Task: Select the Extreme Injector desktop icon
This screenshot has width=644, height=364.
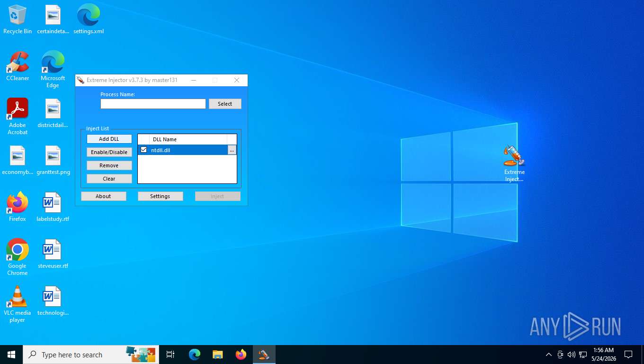Action: [x=514, y=164]
